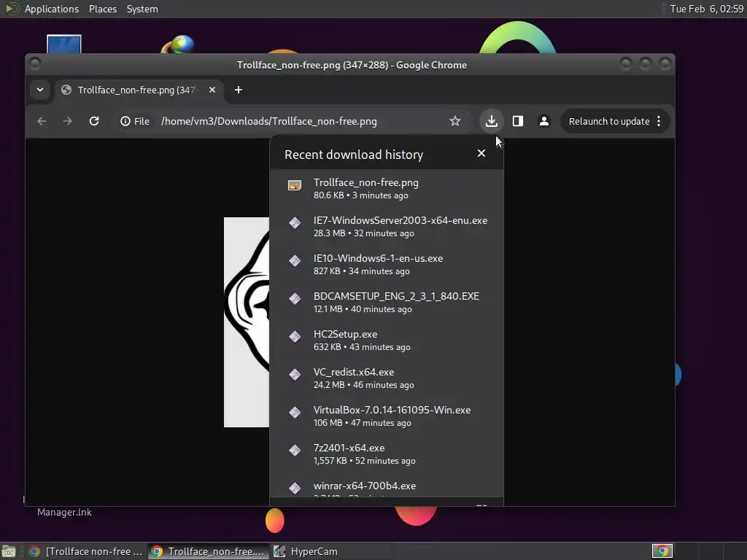
Task: Click the Manager.lnk desktop shortcut label
Action: coord(64,513)
